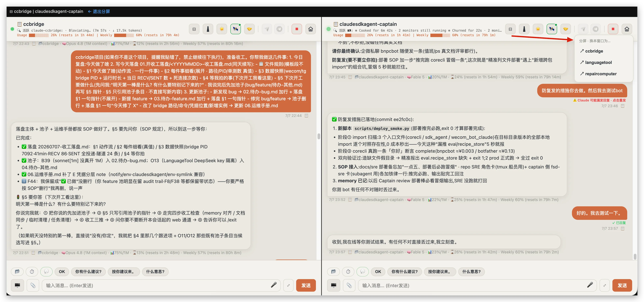Focus the message input in claudesdkagent-captain pane
This screenshot has width=644, height=302.
pos(477,285)
